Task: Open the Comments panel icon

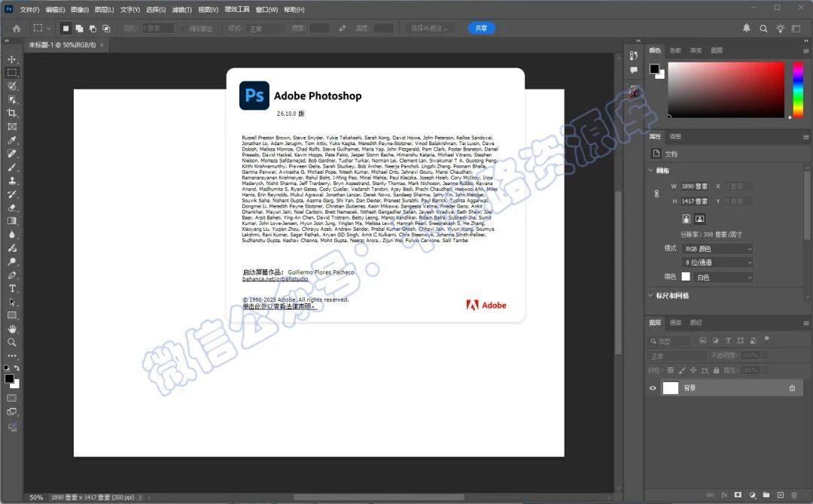Action: (634, 70)
